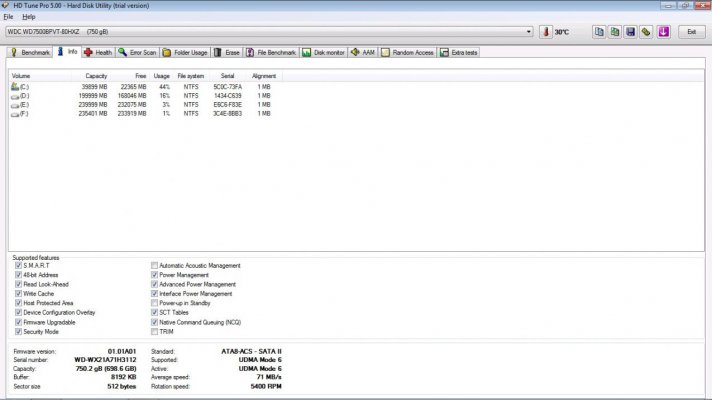Toggle the 48-bit Address checkbox

point(18,275)
